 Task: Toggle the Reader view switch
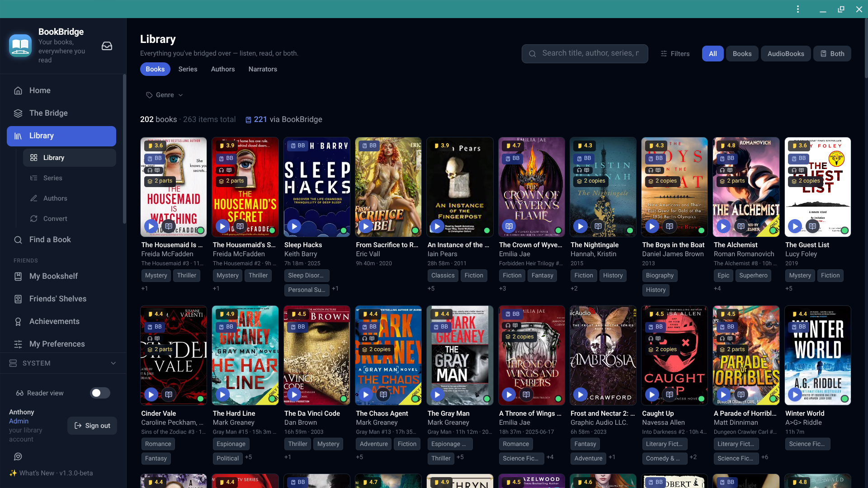coord(100,393)
